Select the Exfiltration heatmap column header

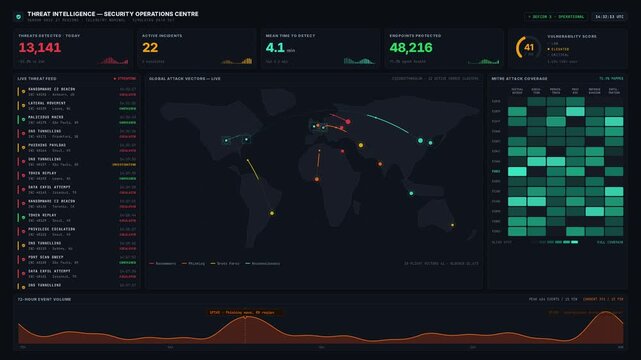(x=614, y=91)
